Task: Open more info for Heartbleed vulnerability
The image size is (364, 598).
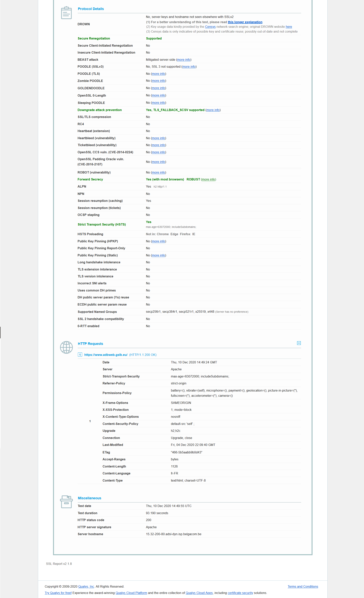Action: 158,138
